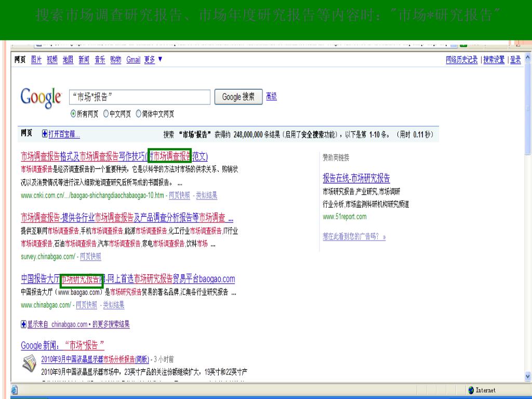532x399 pixels.
Task: Open news item 2010年9月中国液晶显示器市场分析报告
Action: 96,360
